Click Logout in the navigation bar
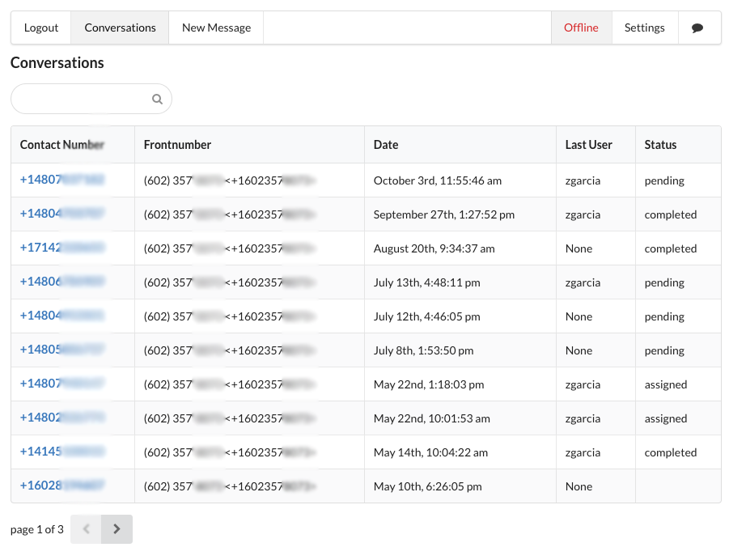 point(41,28)
